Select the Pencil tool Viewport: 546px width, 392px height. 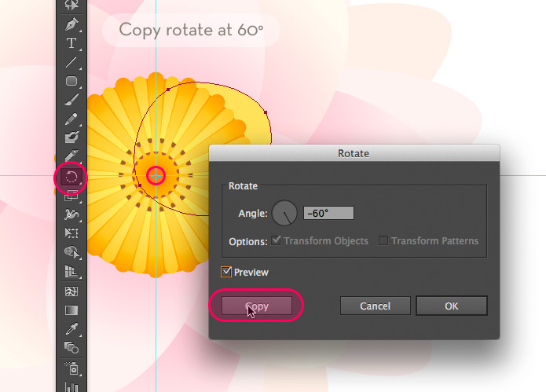click(x=71, y=119)
